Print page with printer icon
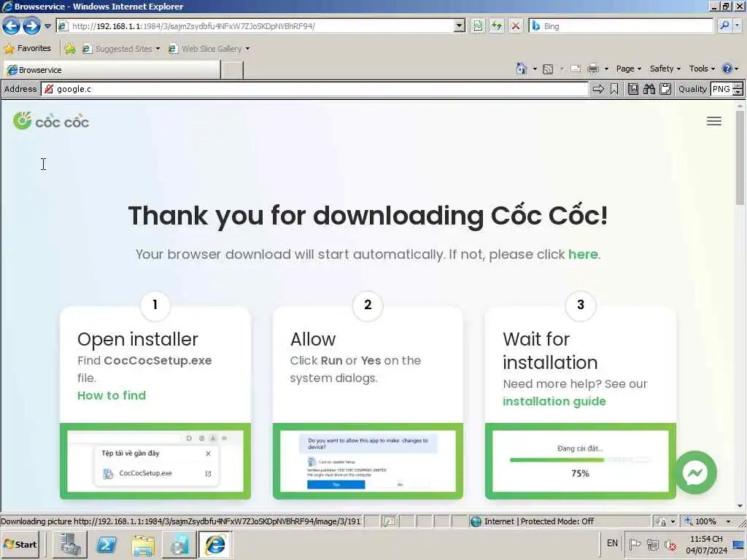Viewport: 747px width, 560px height. pos(592,69)
